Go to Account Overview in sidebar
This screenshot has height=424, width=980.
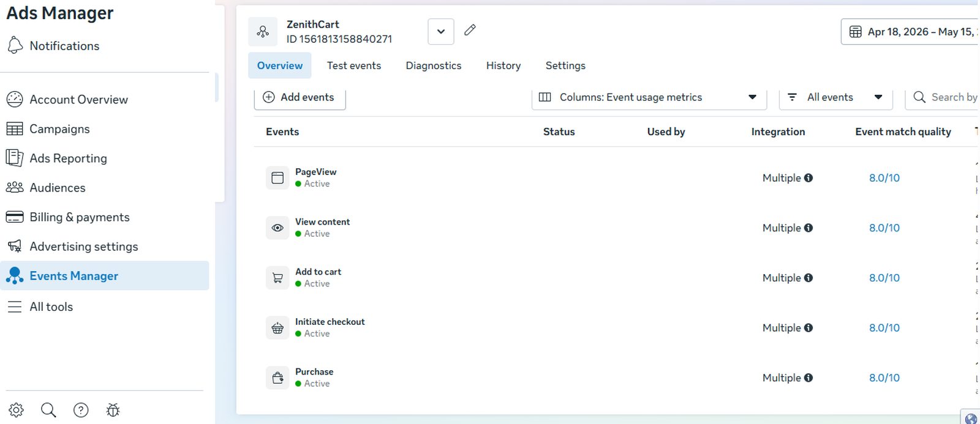click(x=105, y=99)
